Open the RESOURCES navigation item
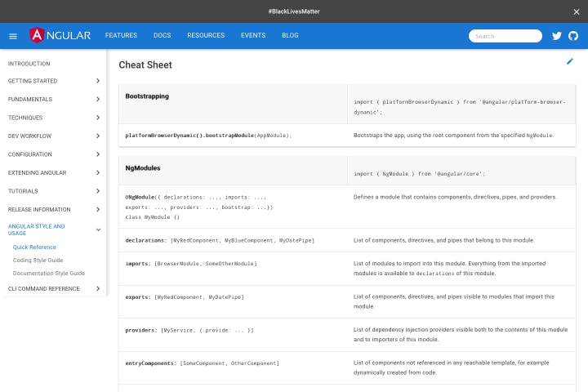588x392 pixels. click(x=206, y=35)
